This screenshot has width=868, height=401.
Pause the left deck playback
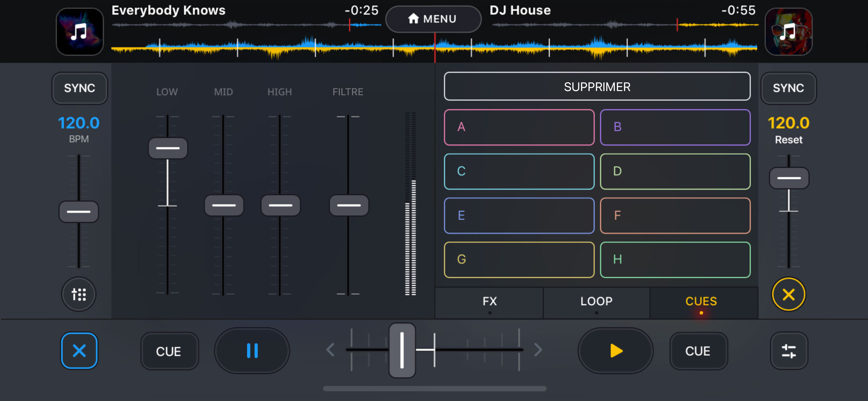pos(252,350)
